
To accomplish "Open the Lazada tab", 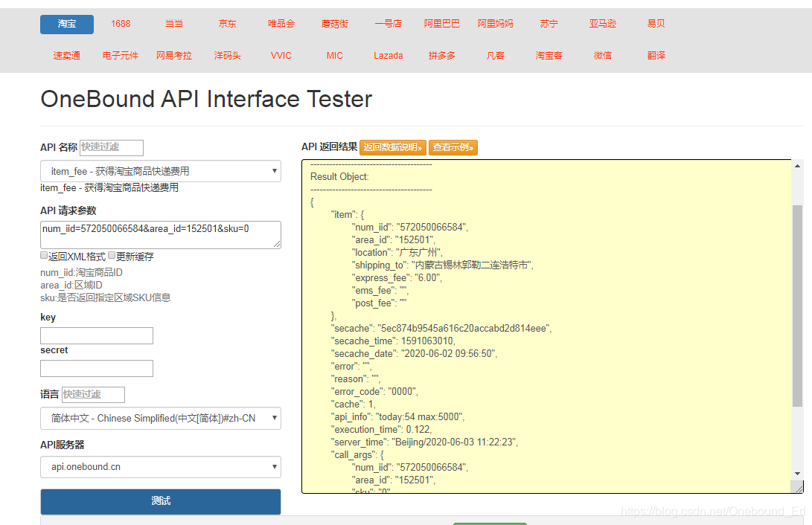I will tap(389, 56).
